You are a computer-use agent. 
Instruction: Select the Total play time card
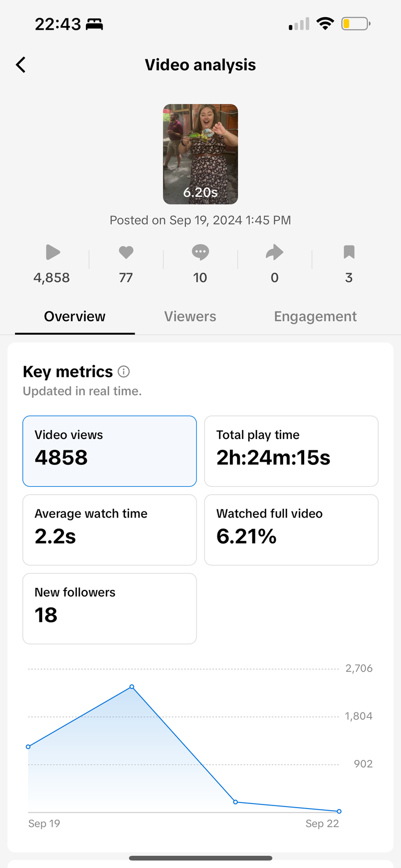click(x=291, y=451)
